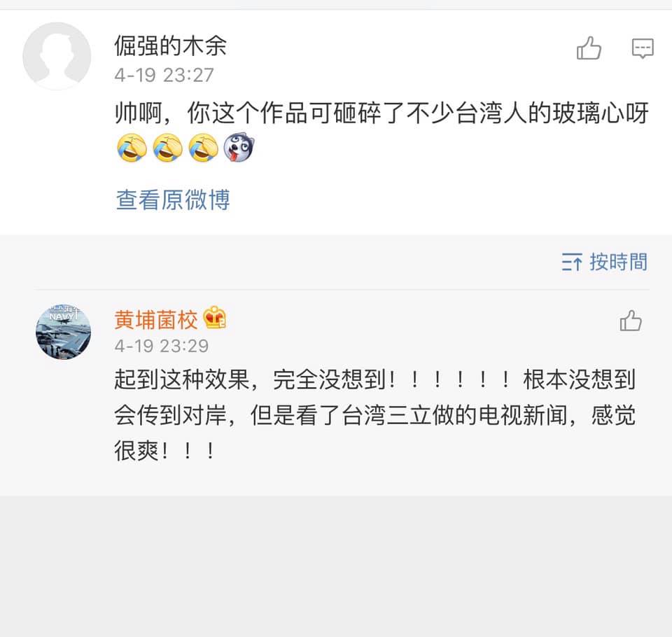Tap the husky dog emoji
Screen dimensions: 672x637
click(239, 148)
